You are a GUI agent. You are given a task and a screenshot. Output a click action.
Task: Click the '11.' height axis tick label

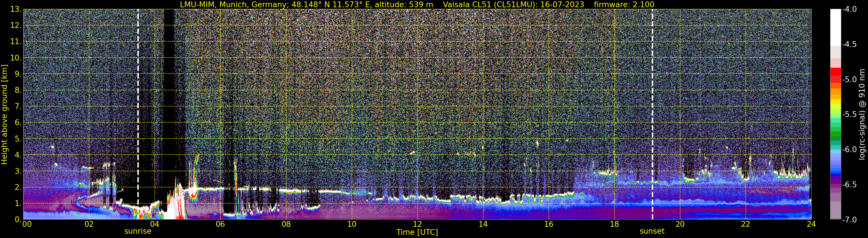coord(16,41)
